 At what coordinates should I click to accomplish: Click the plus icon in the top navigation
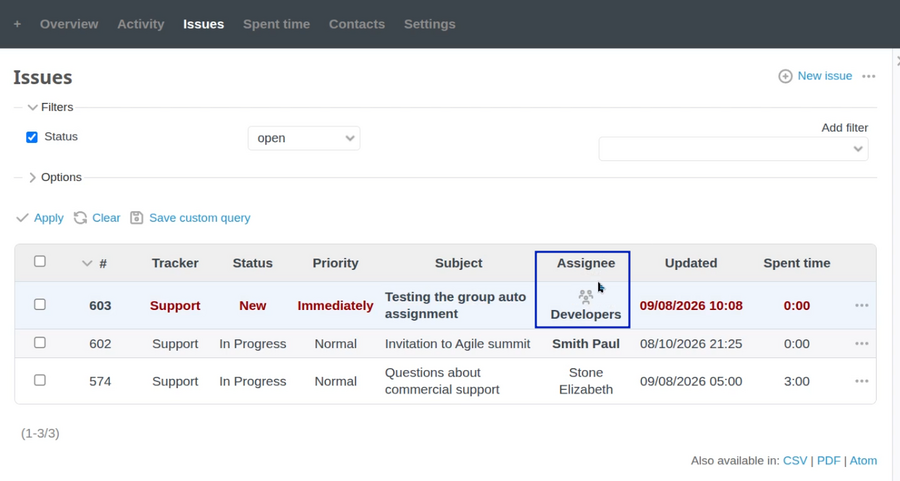coord(17,24)
